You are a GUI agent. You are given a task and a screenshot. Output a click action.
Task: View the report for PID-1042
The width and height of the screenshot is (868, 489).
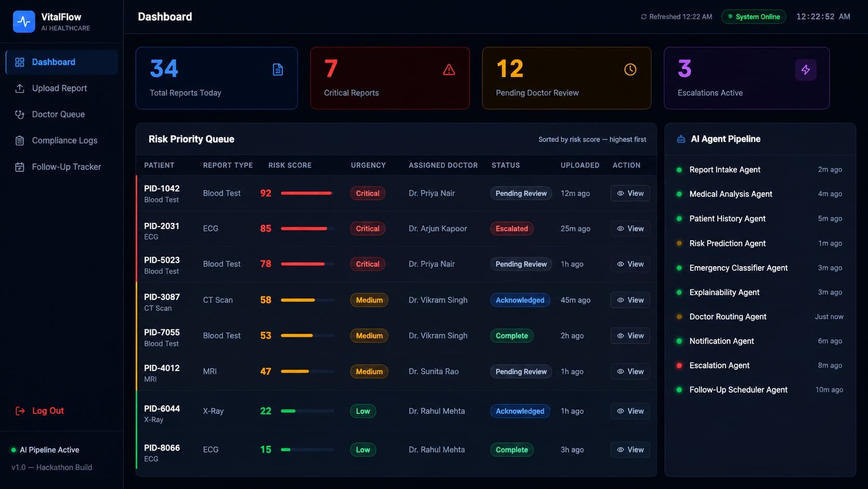tap(630, 193)
